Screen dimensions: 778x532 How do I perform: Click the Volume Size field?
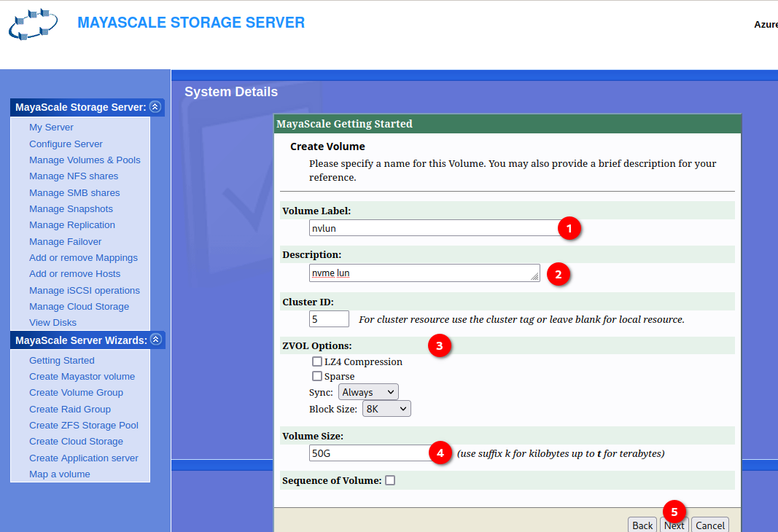[370, 453]
